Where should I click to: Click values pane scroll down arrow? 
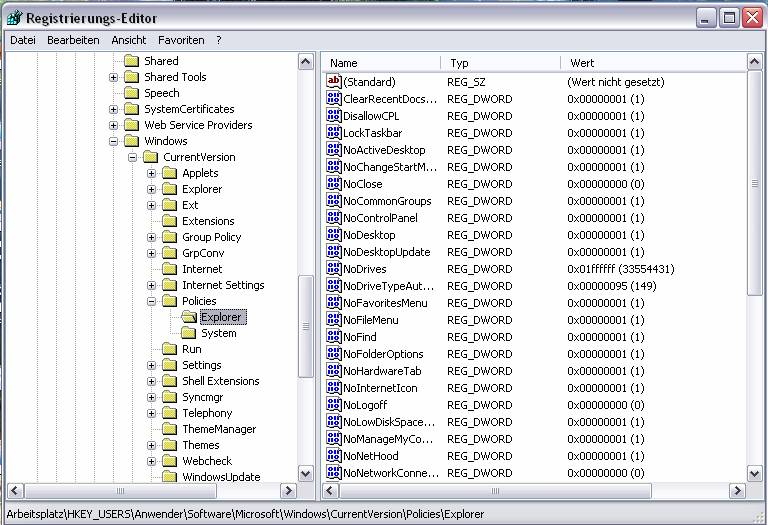pos(755,474)
